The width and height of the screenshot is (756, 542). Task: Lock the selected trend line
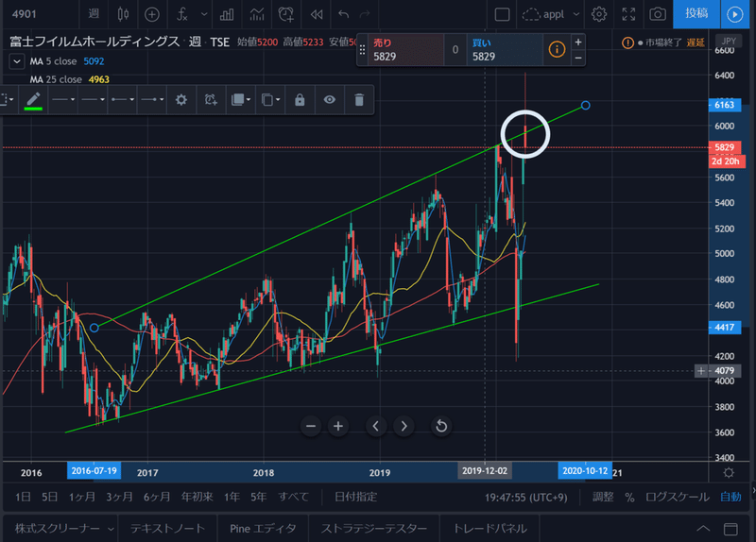pyautogui.click(x=300, y=100)
